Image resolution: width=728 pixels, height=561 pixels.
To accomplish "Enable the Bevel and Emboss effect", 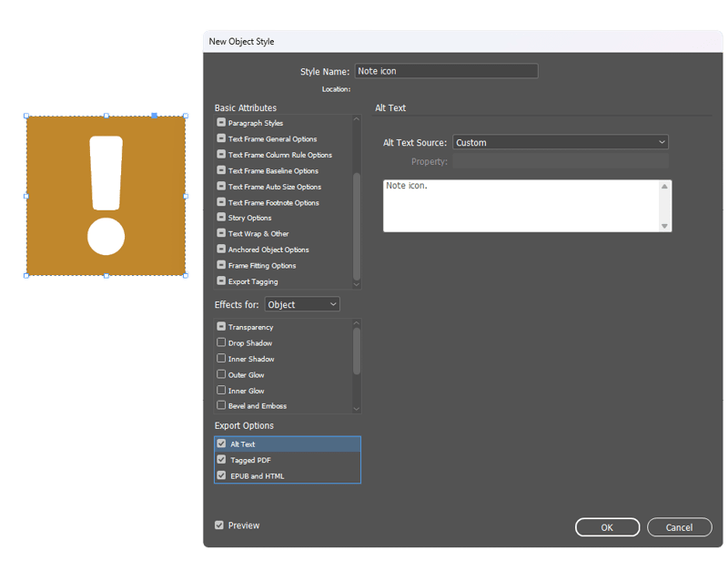I will pyautogui.click(x=221, y=406).
